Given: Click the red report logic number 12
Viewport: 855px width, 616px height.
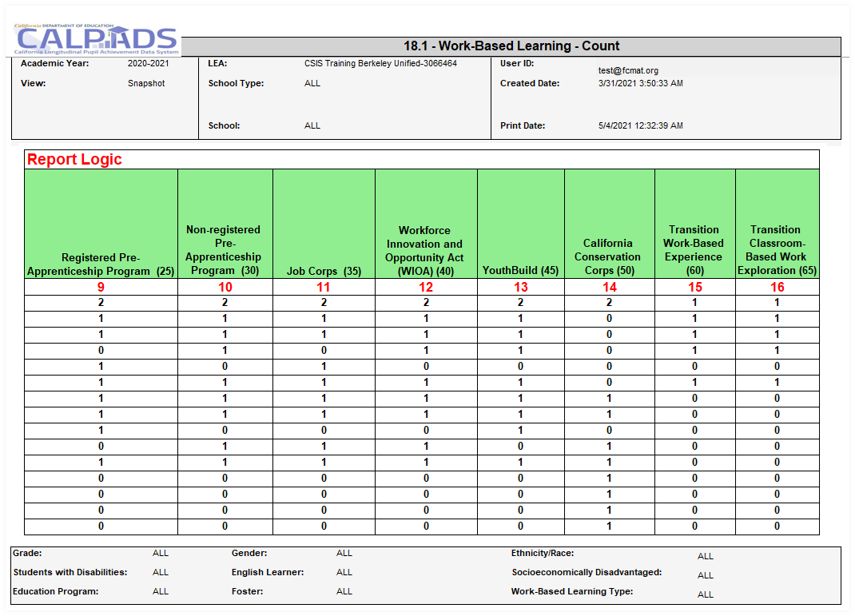Looking at the screenshot, I should (x=425, y=288).
